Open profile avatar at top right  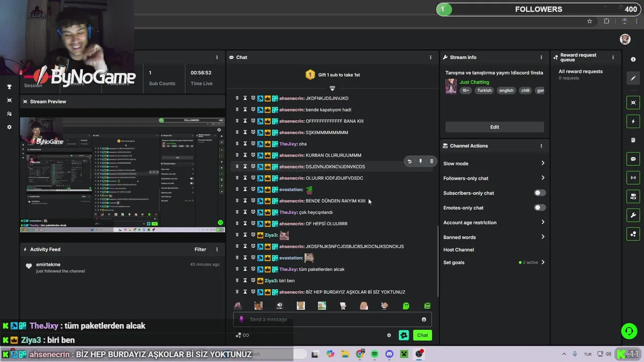tap(625, 39)
